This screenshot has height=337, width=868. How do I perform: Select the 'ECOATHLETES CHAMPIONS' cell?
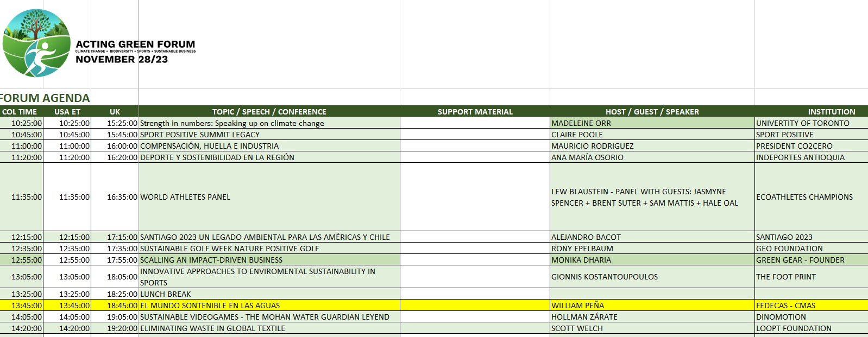(812, 197)
